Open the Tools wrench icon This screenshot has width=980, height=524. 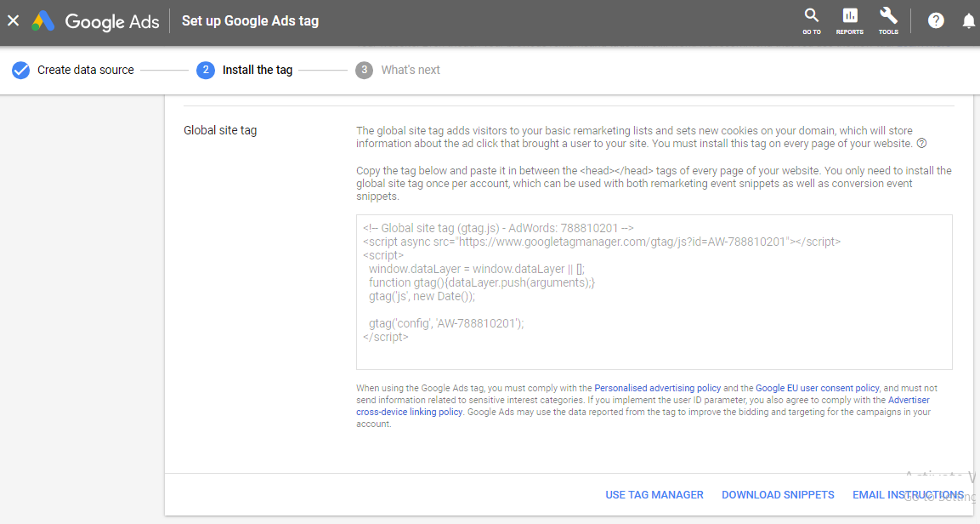click(x=888, y=21)
